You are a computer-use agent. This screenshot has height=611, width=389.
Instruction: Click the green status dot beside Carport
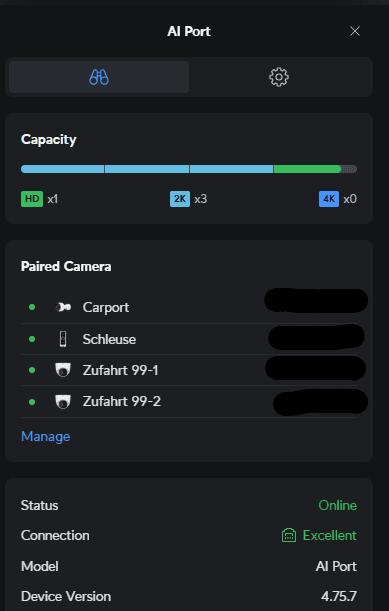[x=32, y=307]
